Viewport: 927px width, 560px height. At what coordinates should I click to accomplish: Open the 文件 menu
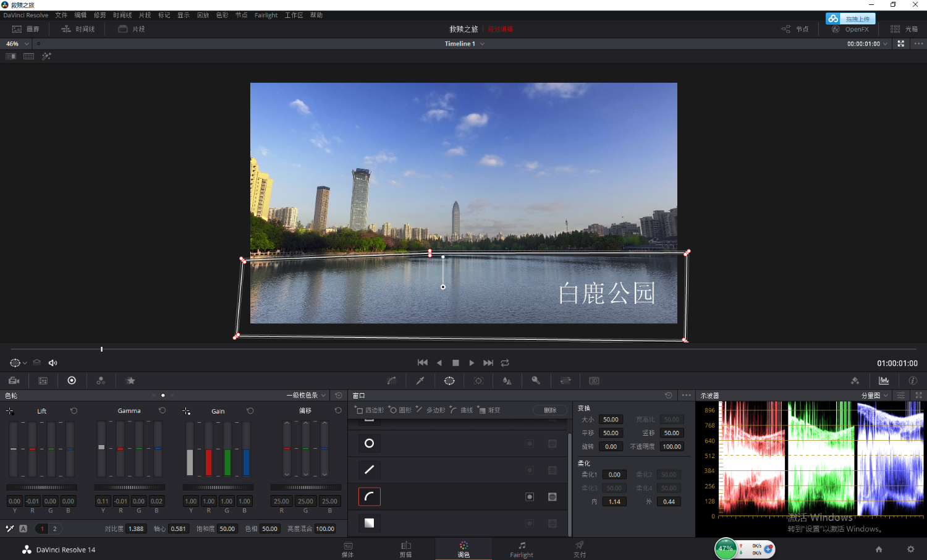[x=61, y=15]
